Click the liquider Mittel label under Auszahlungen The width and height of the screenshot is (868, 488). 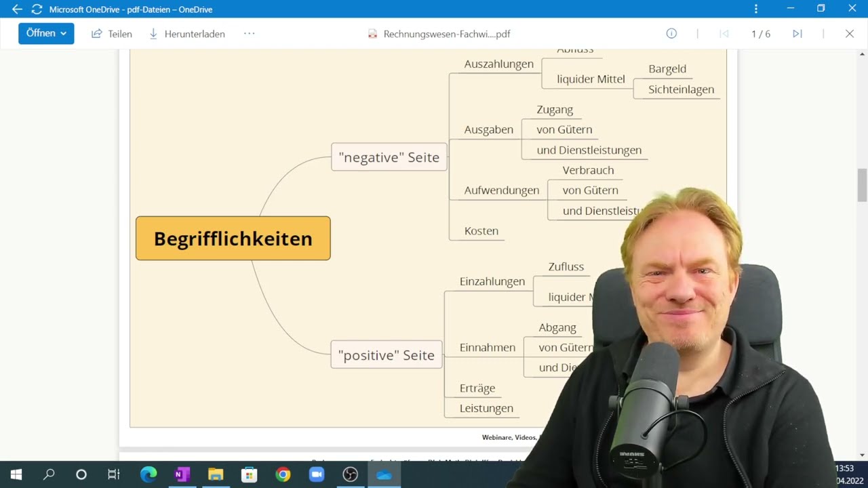(x=591, y=79)
